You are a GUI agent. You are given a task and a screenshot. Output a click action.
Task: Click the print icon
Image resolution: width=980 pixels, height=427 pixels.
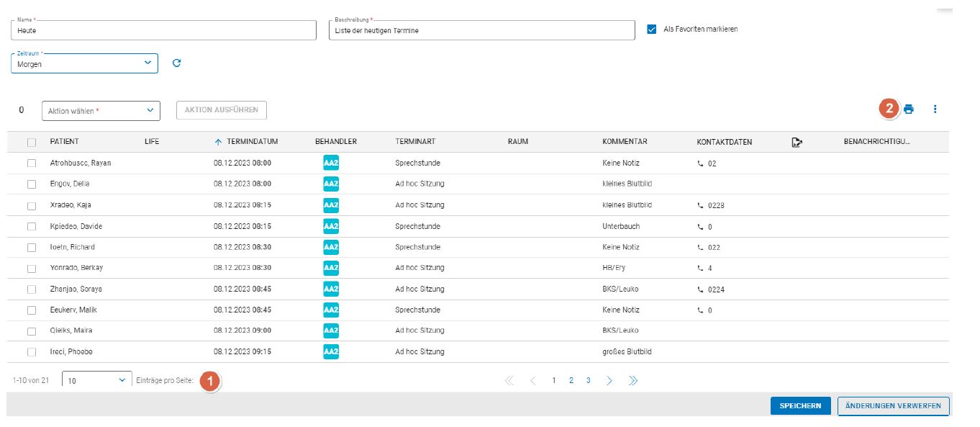click(909, 109)
